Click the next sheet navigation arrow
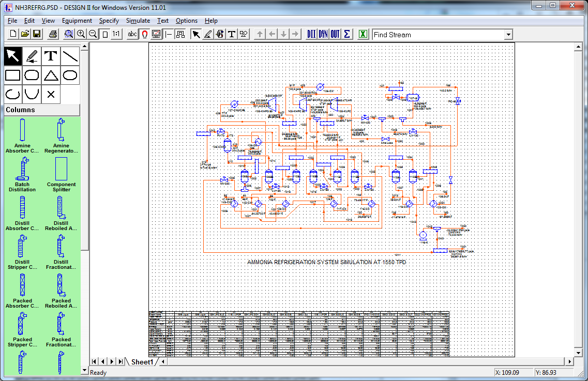588x381 pixels. click(112, 361)
